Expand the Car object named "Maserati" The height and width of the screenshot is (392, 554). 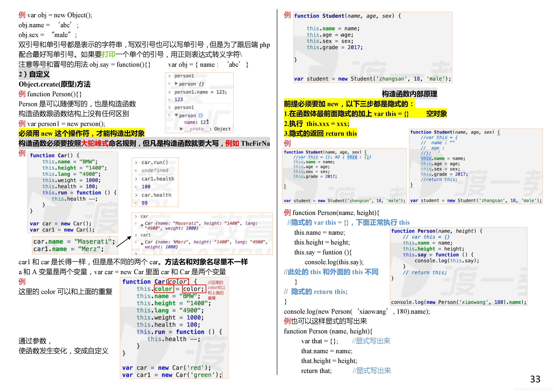click(142, 225)
